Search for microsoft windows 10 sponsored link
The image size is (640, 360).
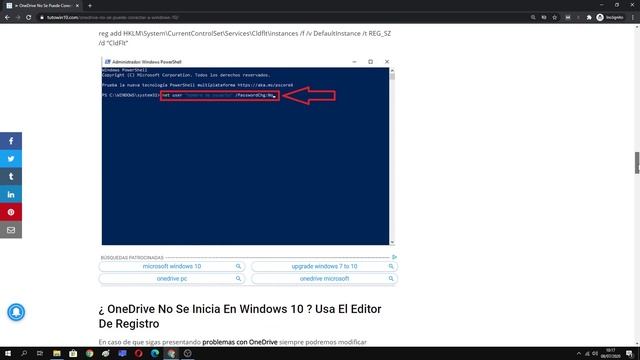[172, 266]
